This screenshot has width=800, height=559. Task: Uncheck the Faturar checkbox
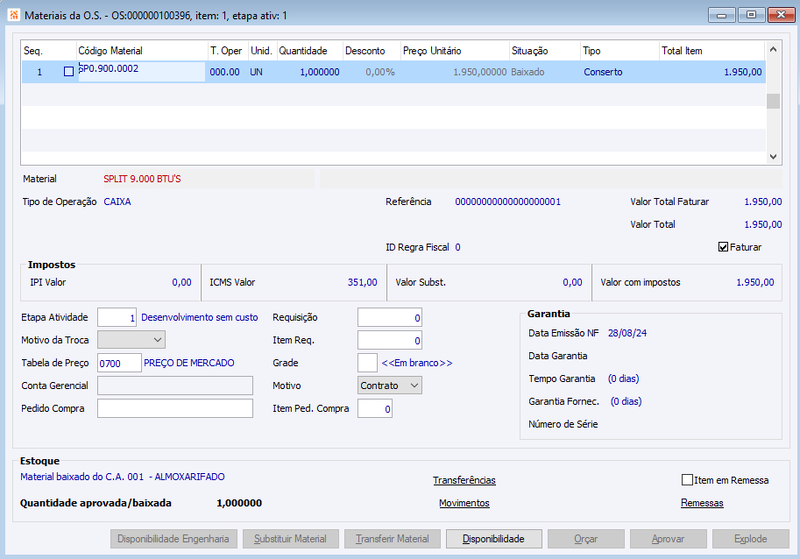click(723, 247)
